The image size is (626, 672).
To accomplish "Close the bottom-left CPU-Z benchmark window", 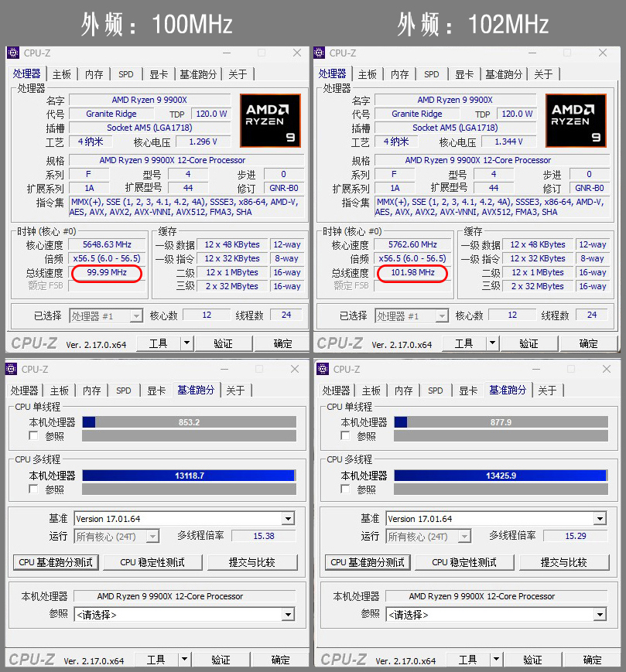I will pyautogui.click(x=295, y=369).
